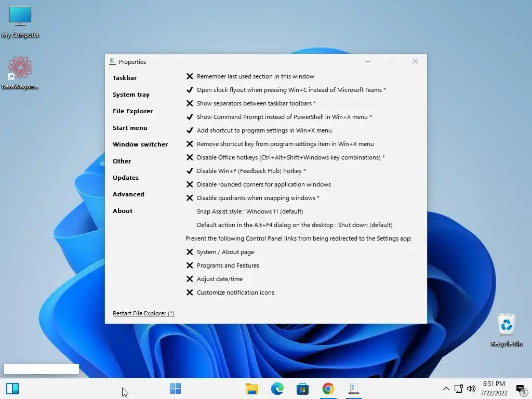
Task: Select the Recycle Bin icon
Action: coord(506,330)
